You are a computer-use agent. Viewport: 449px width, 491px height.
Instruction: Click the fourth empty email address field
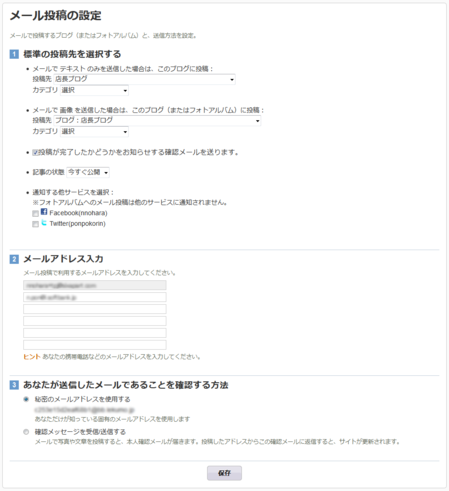click(x=95, y=321)
